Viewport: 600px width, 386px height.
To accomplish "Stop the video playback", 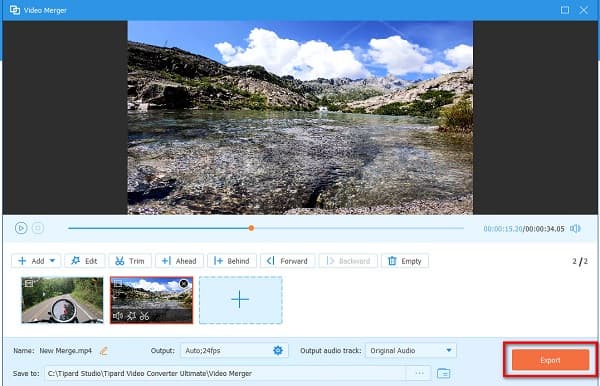I will (x=38, y=228).
